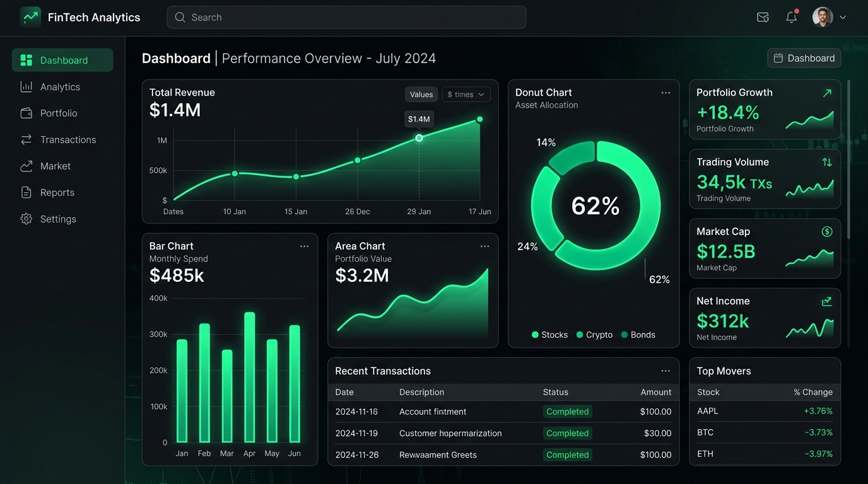Click the Portfolio Growth arrow icon

[827, 93]
